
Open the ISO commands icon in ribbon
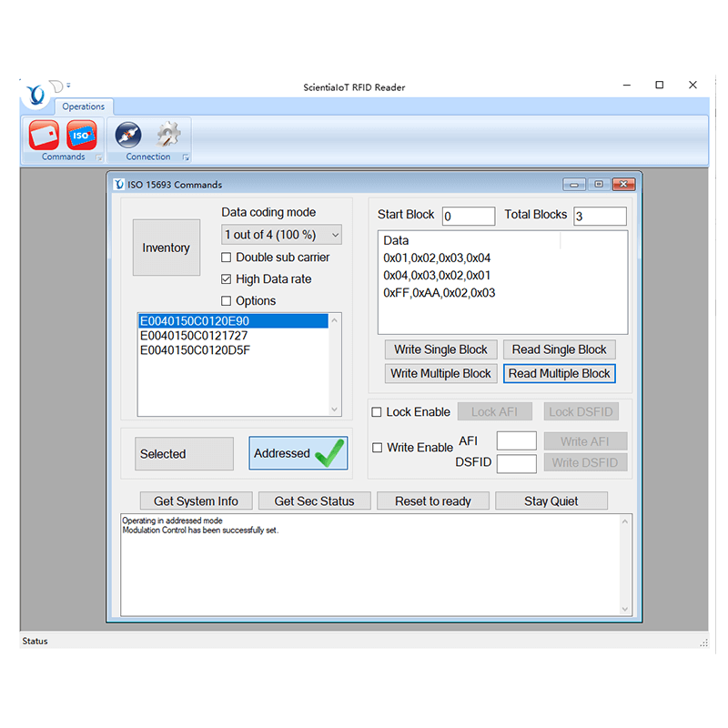click(x=82, y=135)
